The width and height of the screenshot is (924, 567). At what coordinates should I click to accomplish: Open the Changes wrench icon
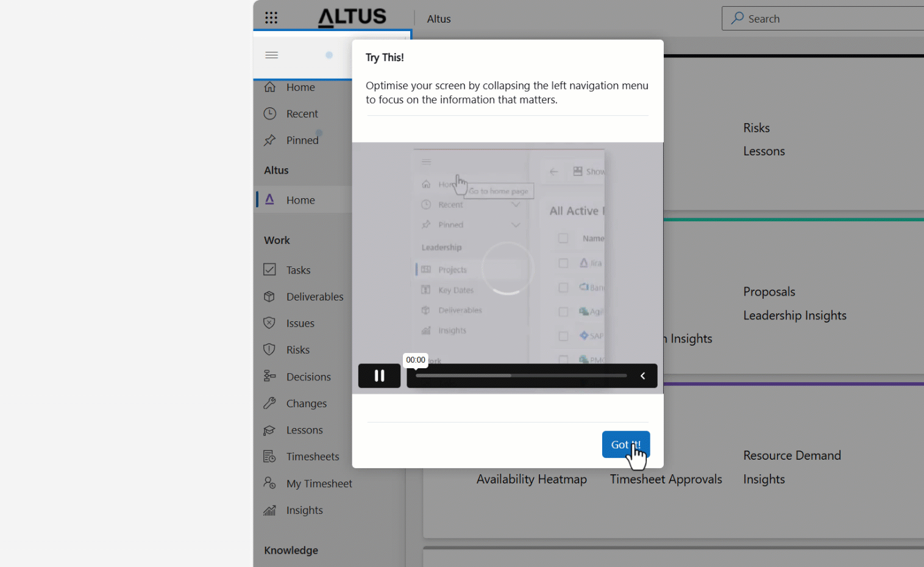click(x=270, y=403)
